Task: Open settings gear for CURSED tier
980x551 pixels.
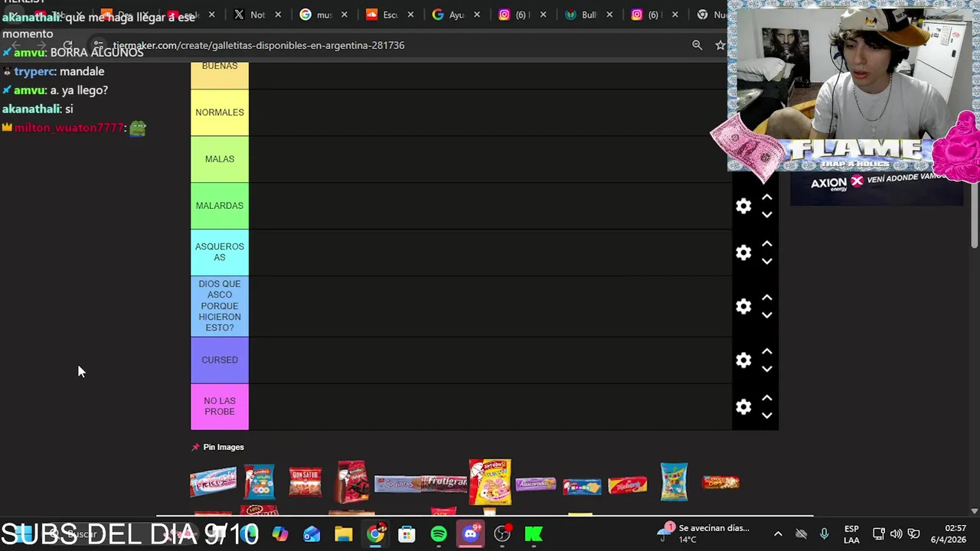Action: (x=743, y=360)
